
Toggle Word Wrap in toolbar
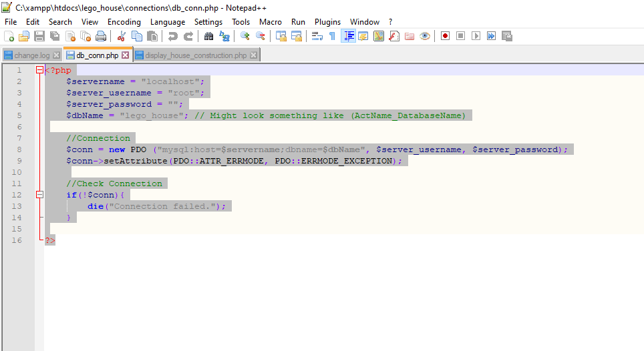click(317, 36)
